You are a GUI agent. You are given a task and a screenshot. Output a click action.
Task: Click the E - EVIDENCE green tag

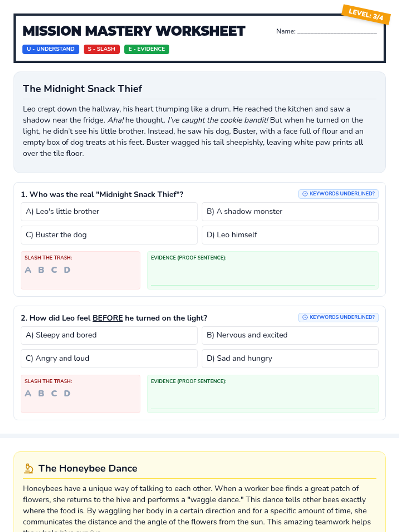click(147, 49)
